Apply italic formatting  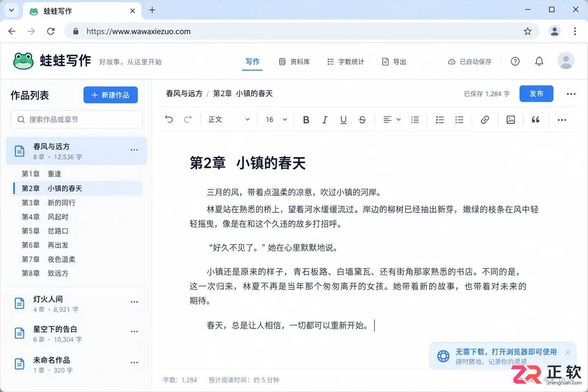coord(325,120)
